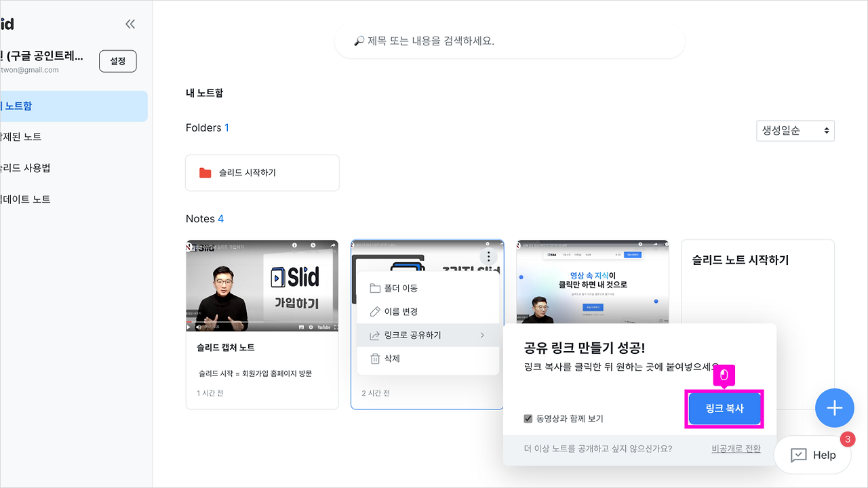Click the 비공개로 전환 link
Viewport: 868px width, 488px height.
pos(736,448)
